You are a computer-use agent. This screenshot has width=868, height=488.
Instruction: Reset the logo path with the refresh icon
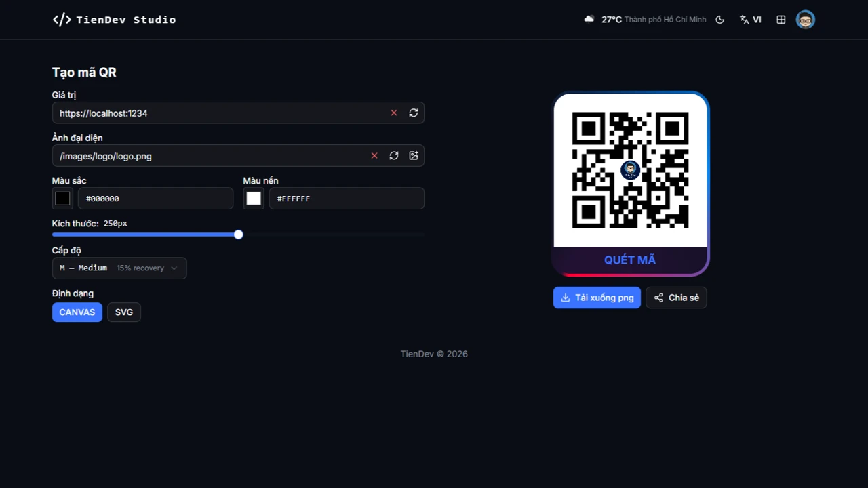click(x=394, y=155)
